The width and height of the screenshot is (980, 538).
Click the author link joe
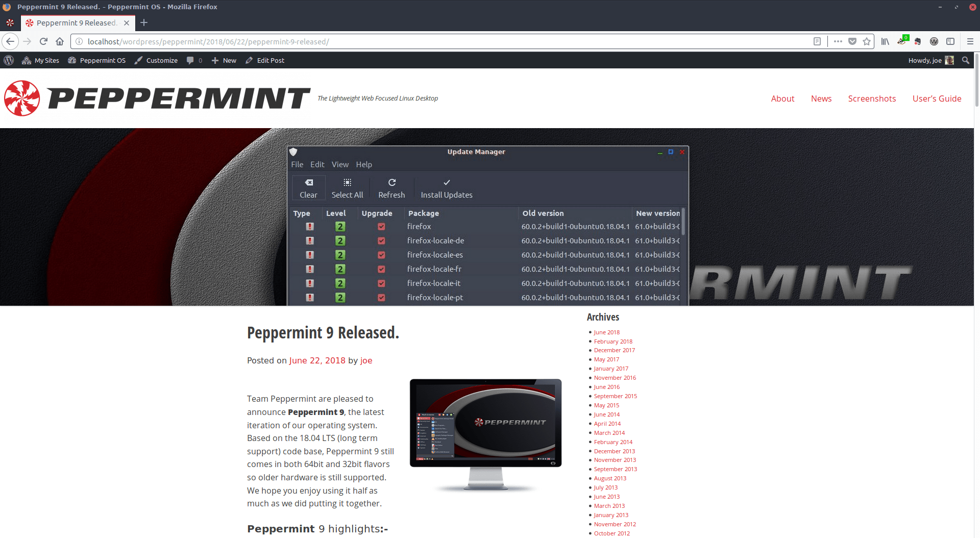[366, 360]
